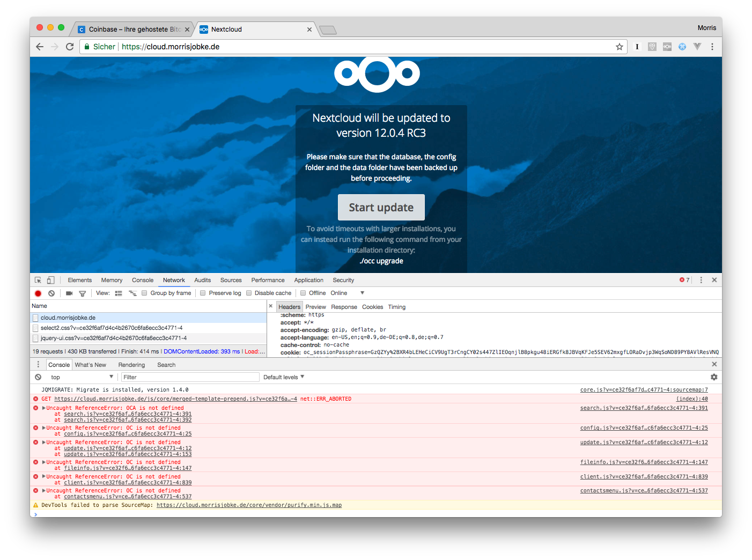The image size is (752, 560).
Task: Select the select2.css request row
Action: (149, 328)
